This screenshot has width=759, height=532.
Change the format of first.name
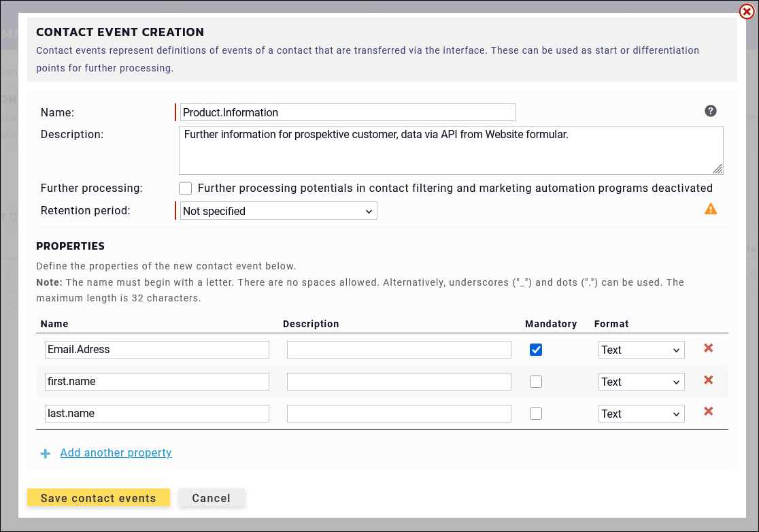click(x=641, y=382)
